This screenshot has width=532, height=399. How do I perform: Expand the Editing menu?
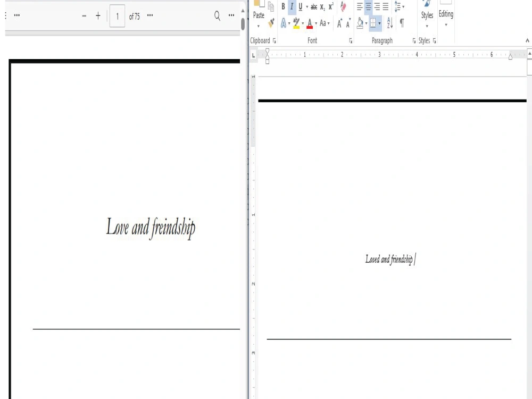446,15
